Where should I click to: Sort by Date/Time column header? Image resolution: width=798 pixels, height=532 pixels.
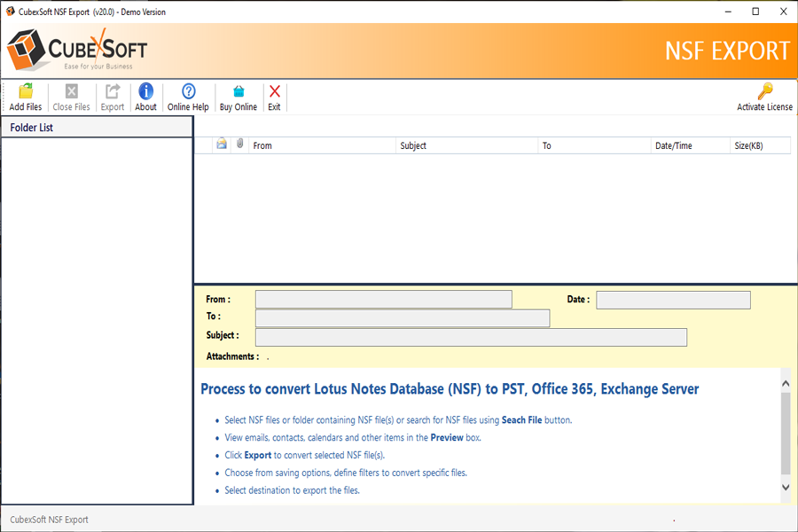point(688,145)
